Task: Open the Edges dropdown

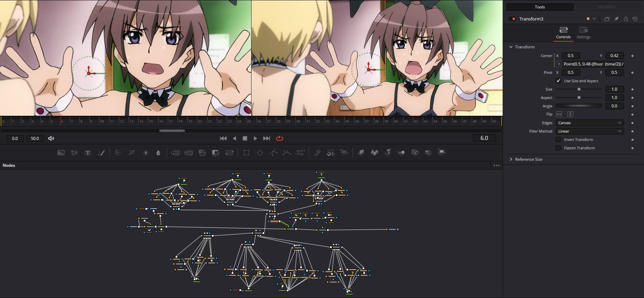Action: (589, 123)
